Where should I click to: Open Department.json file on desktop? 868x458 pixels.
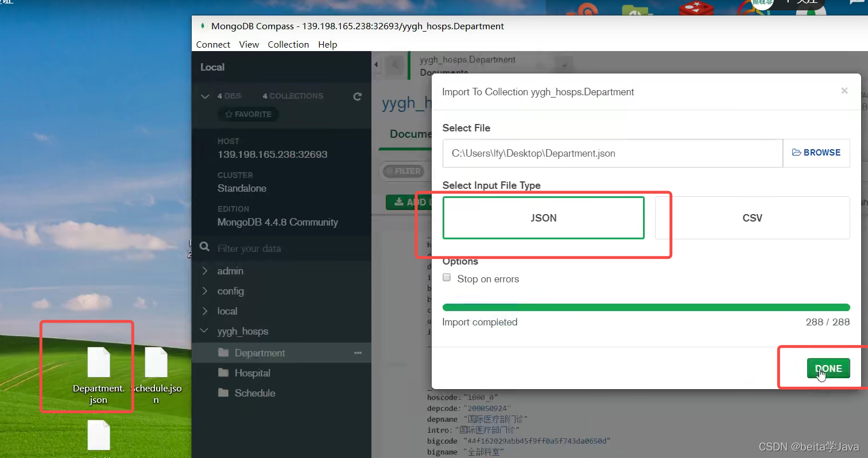pos(99,375)
